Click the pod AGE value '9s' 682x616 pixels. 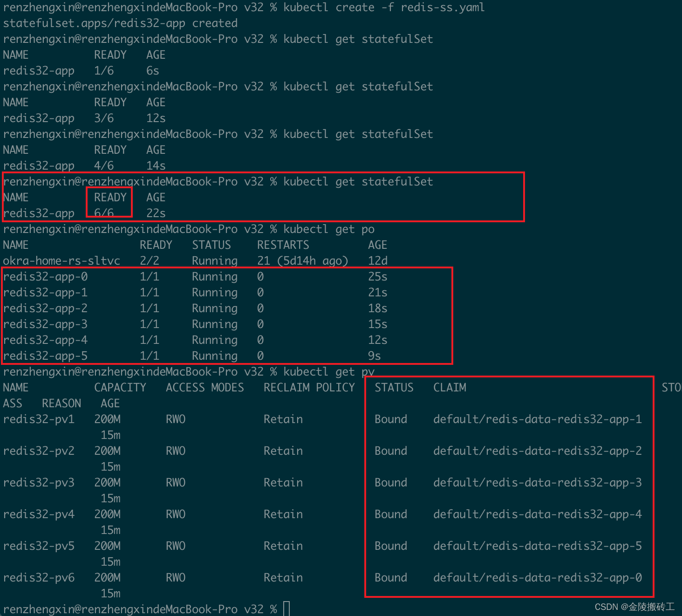pos(375,356)
